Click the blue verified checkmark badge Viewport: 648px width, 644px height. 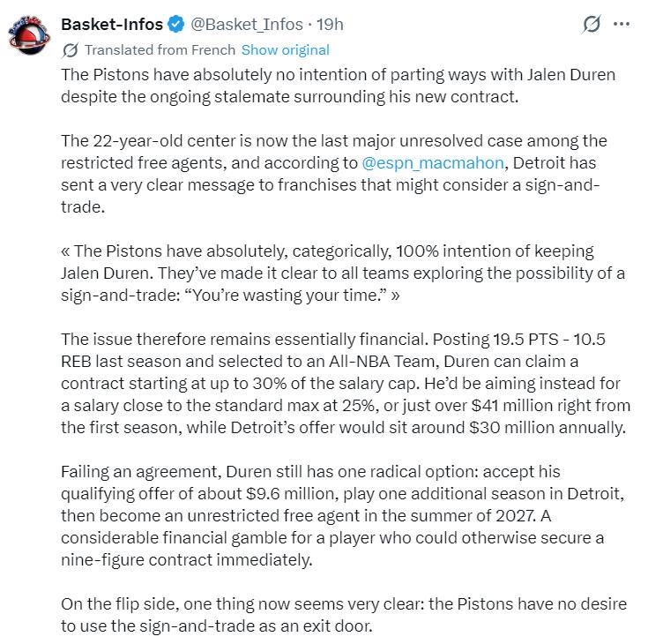pos(176,25)
